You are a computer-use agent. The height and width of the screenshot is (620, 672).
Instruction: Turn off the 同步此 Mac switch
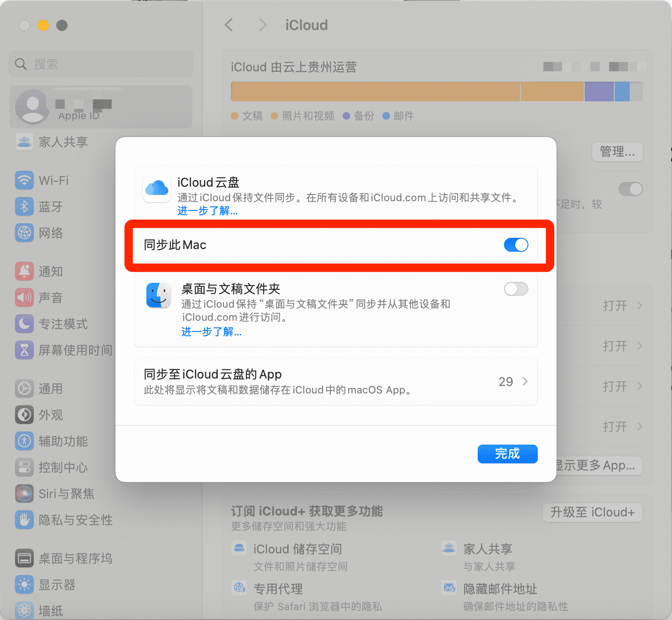[x=516, y=245]
